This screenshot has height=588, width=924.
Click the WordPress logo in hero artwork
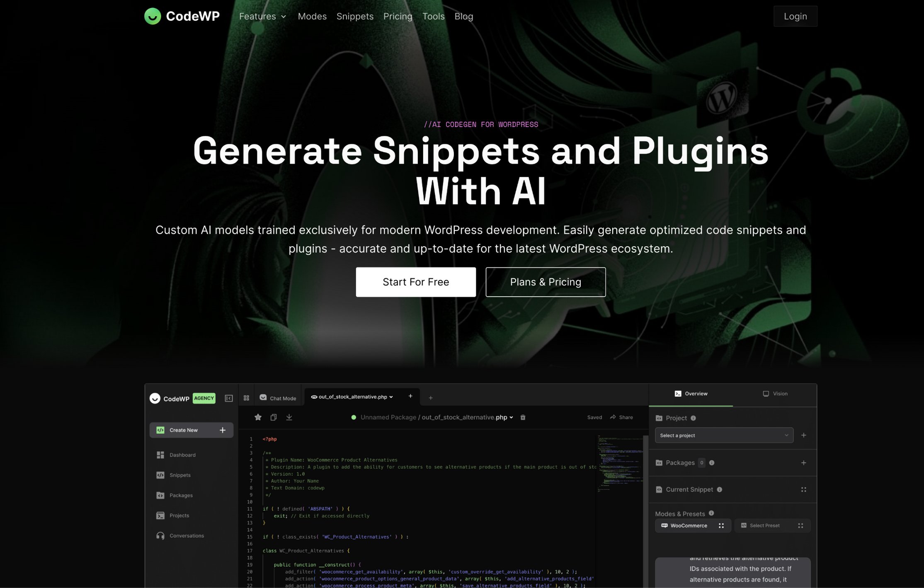(721, 98)
